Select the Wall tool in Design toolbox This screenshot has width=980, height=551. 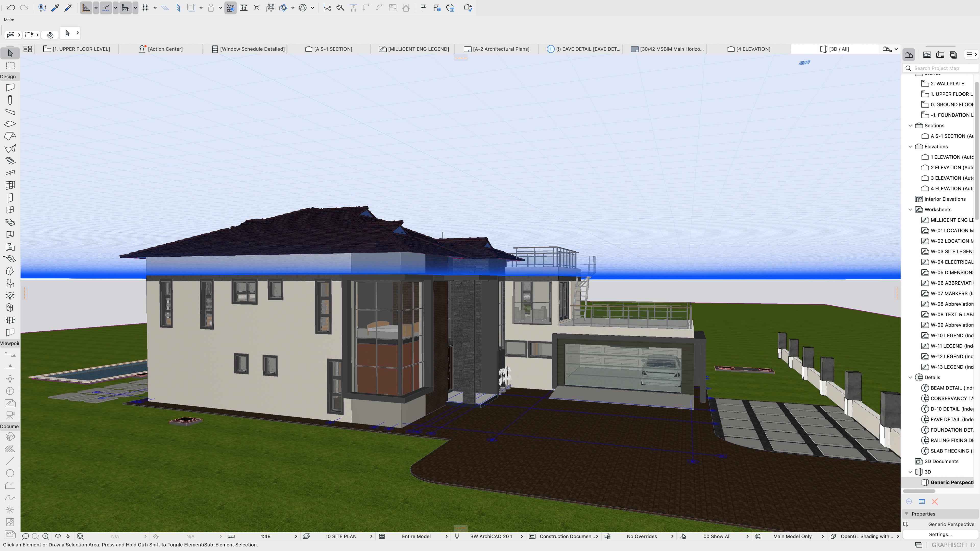click(x=10, y=87)
